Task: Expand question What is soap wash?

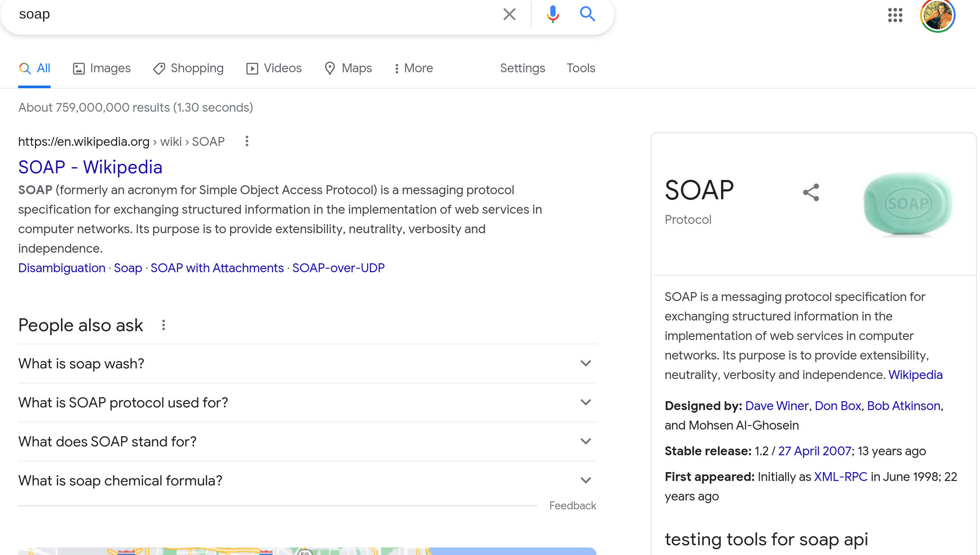Action: click(307, 363)
